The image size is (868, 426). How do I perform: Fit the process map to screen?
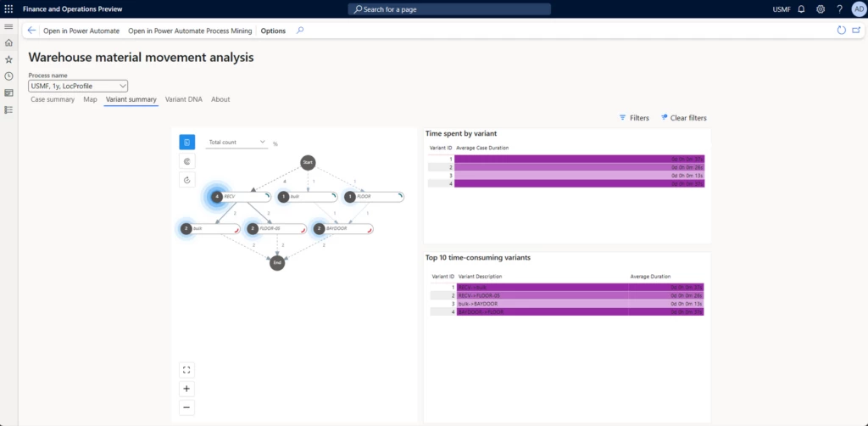coord(186,370)
